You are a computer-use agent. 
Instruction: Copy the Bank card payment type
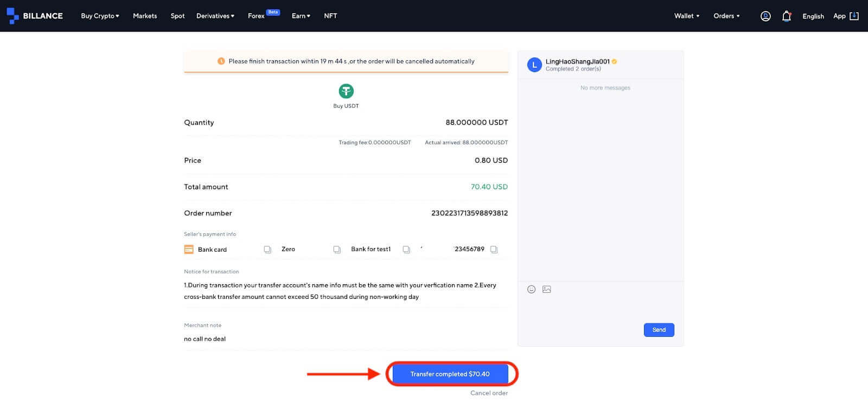pos(267,249)
